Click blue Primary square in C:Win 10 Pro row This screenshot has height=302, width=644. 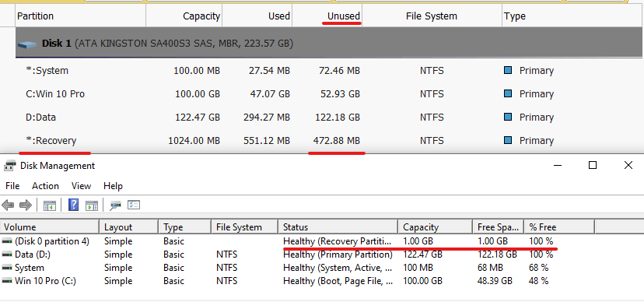pyautogui.click(x=508, y=93)
